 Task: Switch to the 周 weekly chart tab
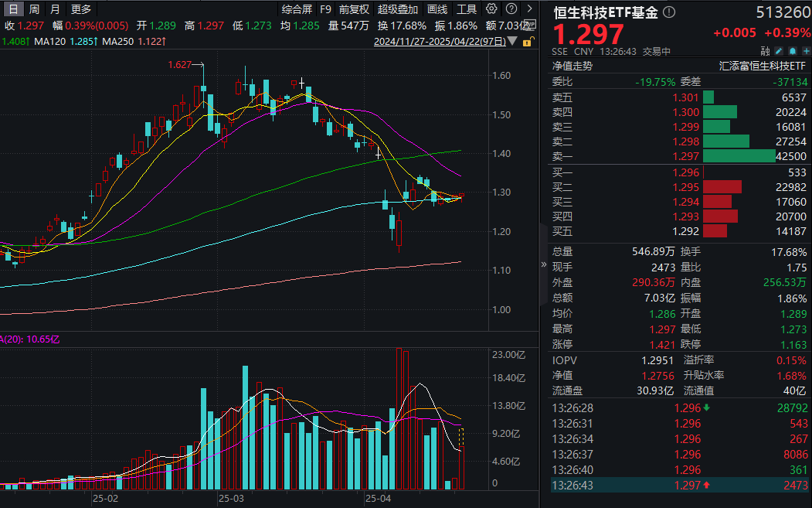coord(32,9)
